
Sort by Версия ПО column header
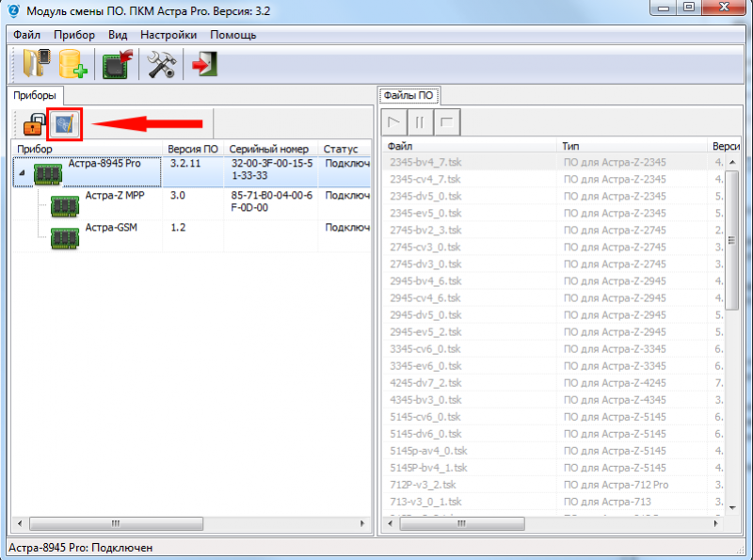pyautogui.click(x=193, y=149)
